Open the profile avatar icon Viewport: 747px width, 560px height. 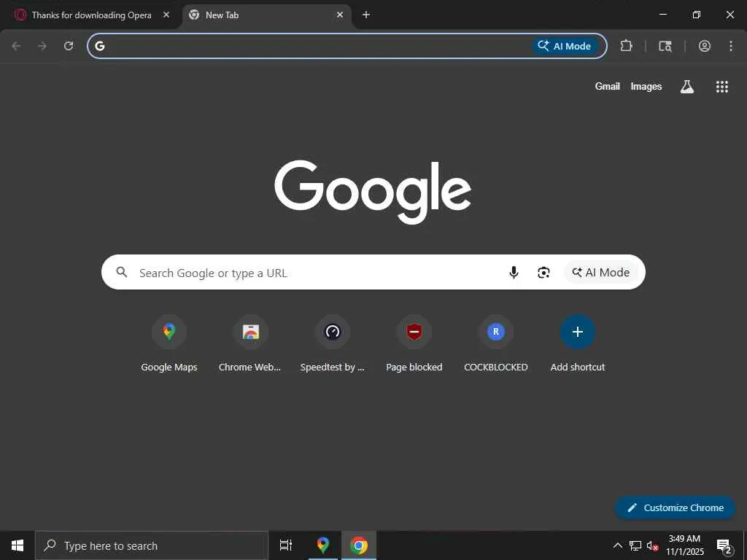pos(705,46)
